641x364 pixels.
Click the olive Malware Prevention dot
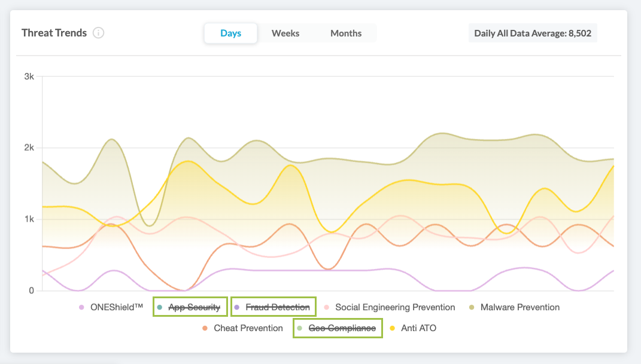[x=472, y=307]
